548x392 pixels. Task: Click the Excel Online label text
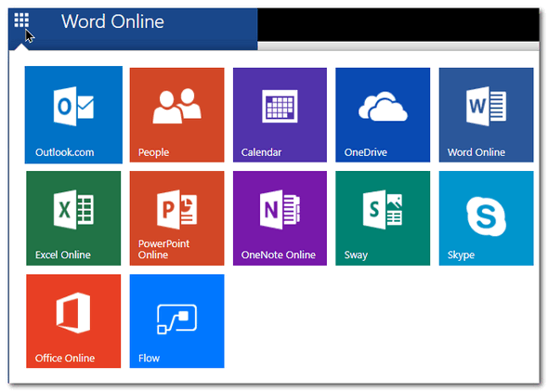[x=63, y=255]
